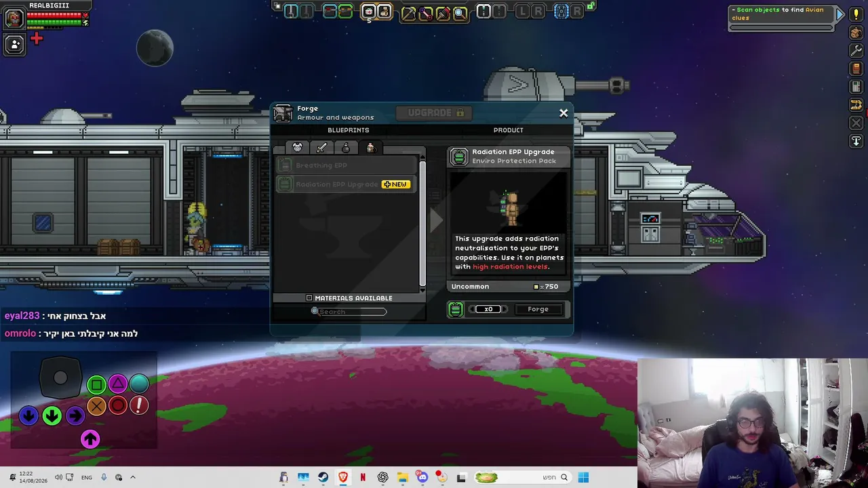This screenshot has height=488, width=868.
Task: Select the blue-framed gun hotbar slot
Action: [x=330, y=11]
